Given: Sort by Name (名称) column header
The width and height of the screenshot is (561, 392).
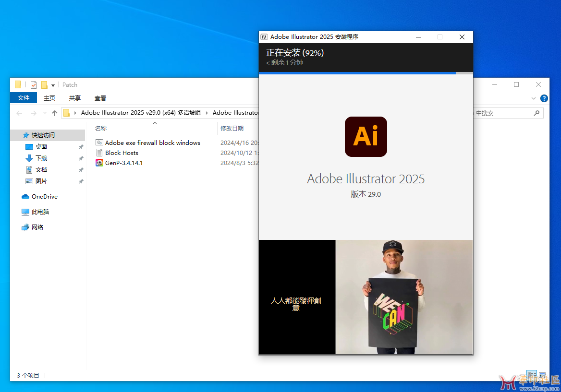Looking at the screenshot, I should 101,128.
